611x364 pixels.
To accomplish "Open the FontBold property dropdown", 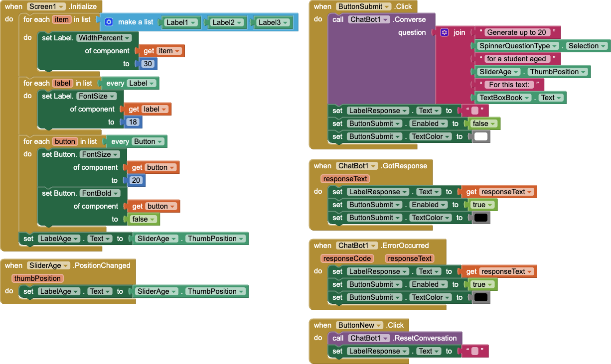I will pos(101,193).
